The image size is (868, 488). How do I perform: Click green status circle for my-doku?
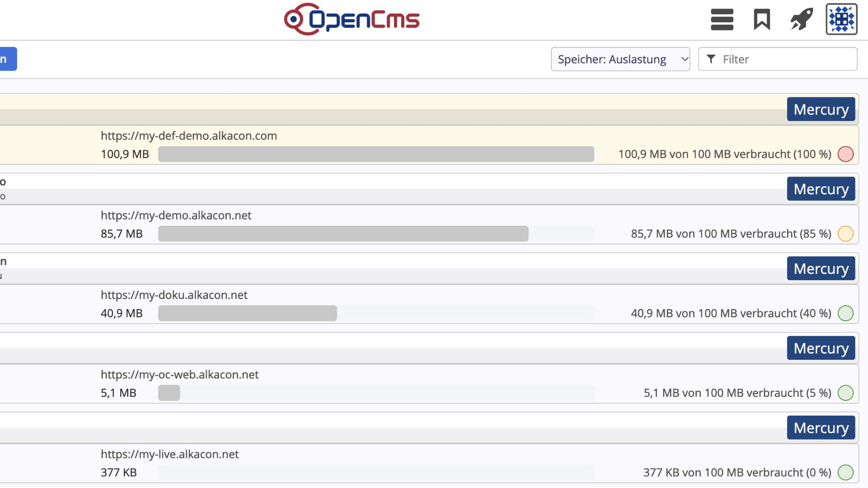(845, 313)
